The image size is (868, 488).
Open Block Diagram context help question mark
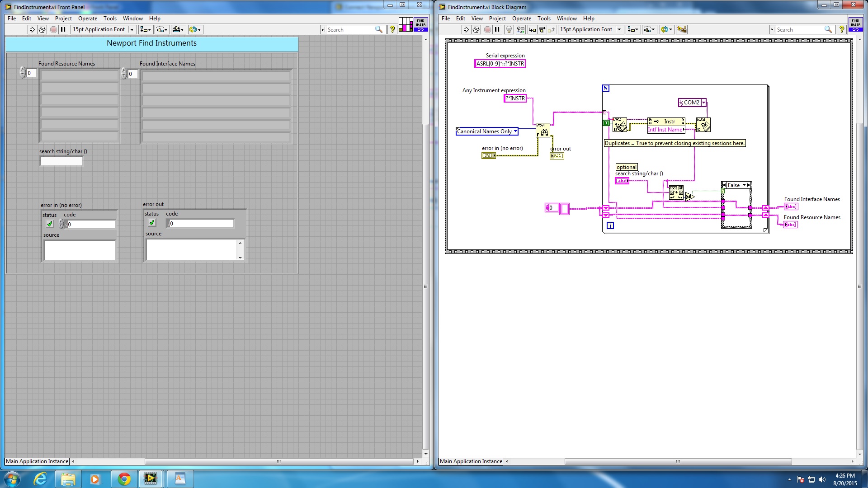pos(842,29)
